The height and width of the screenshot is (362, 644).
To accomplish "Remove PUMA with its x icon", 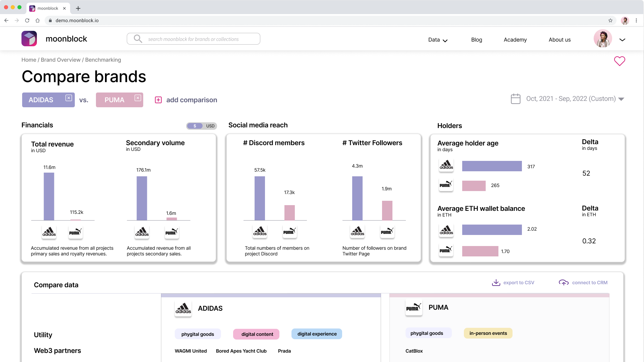I will [138, 98].
